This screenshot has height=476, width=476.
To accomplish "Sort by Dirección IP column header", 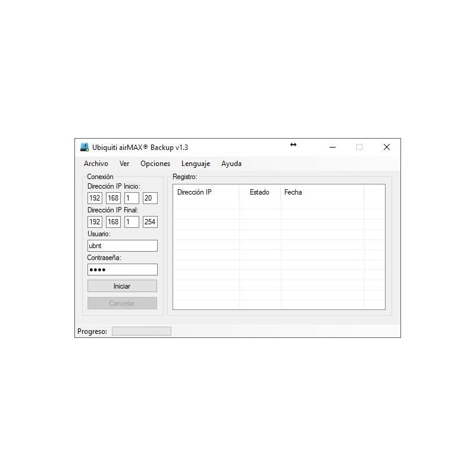I will (x=206, y=192).
